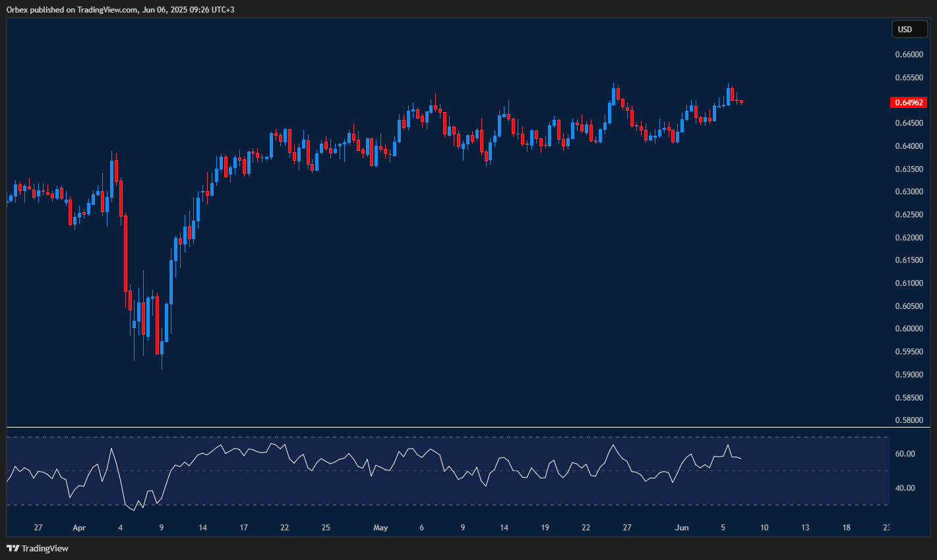Click the 60.00 RSI scale label
937x560 pixels.
(x=905, y=454)
